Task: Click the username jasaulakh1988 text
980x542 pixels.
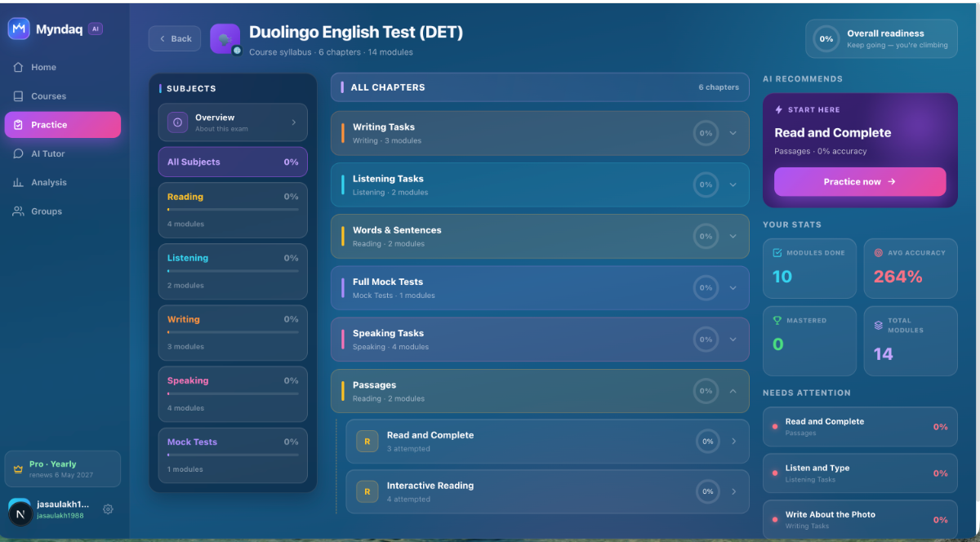Action: click(60, 516)
